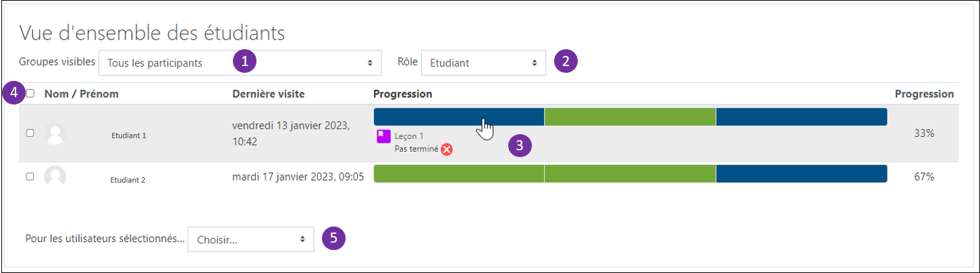The image size is (980, 273).
Task: Sort by Nom / Prénom column header
Action: 81,94
